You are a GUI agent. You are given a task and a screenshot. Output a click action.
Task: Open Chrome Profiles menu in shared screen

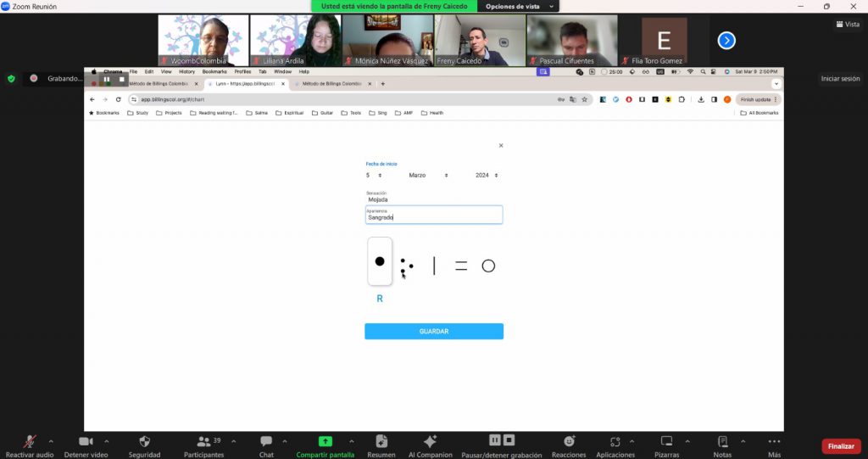242,71
